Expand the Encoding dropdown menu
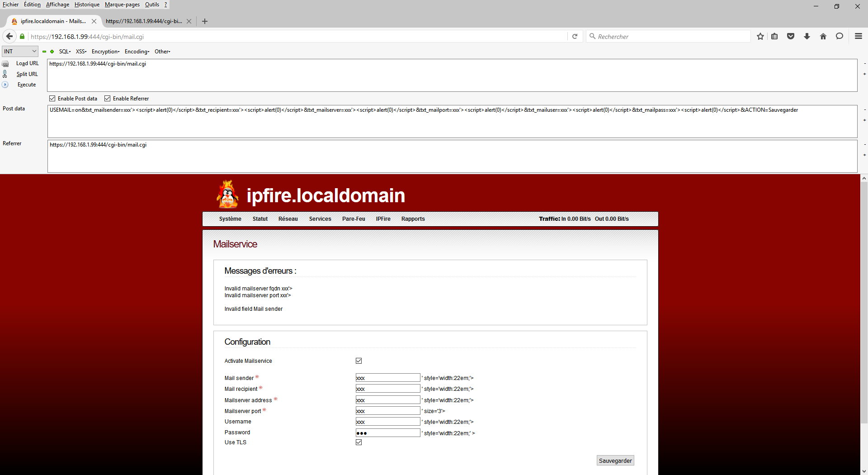868x475 pixels. coord(137,52)
